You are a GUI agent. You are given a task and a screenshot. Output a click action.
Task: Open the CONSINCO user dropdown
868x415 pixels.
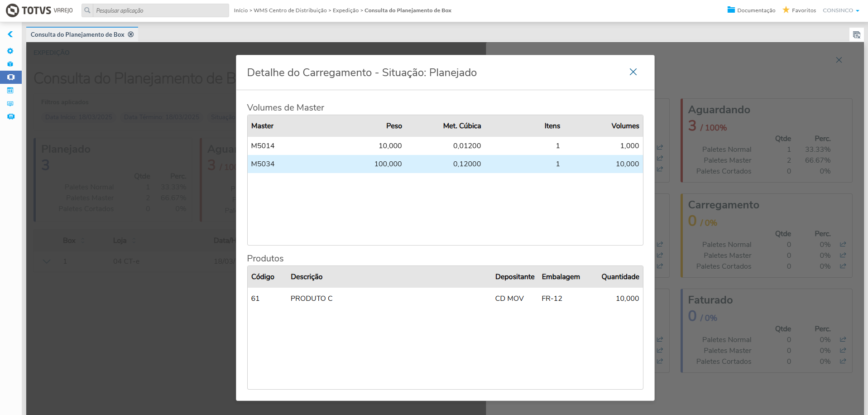(841, 10)
